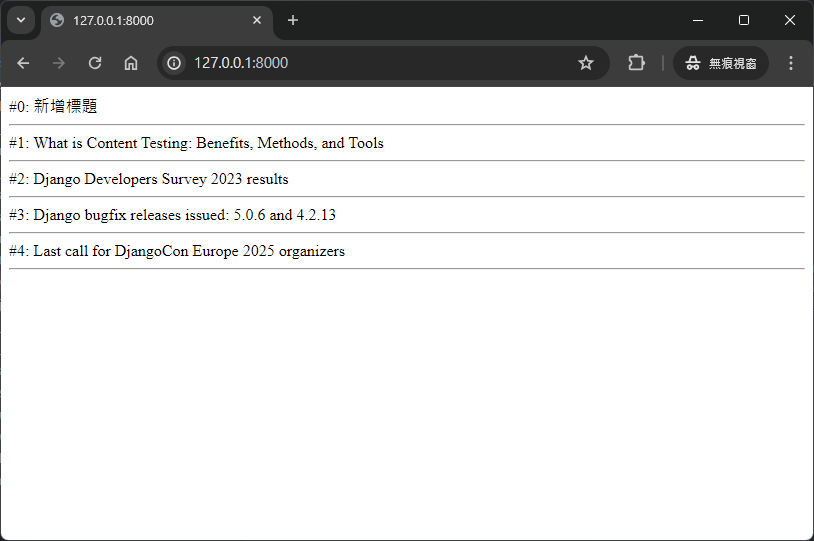
Task: Click the forward navigation arrow
Action: (59, 63)
